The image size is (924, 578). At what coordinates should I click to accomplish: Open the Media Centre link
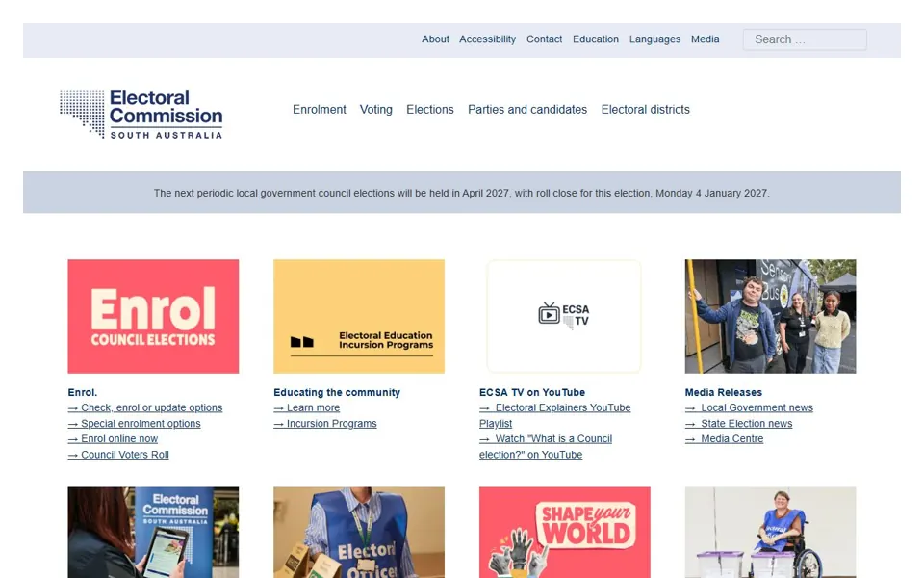(x=724, y=439)
